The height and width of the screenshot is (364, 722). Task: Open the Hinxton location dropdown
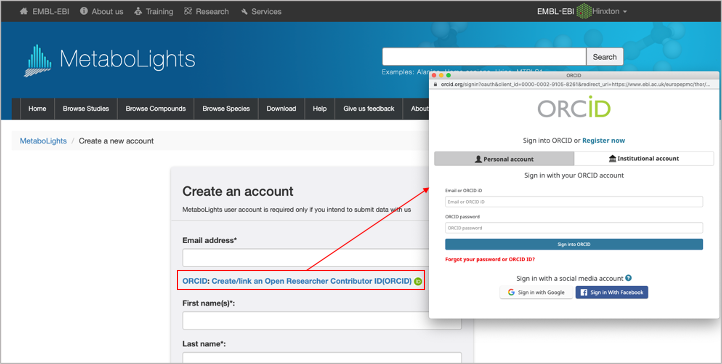coord(610,12)
